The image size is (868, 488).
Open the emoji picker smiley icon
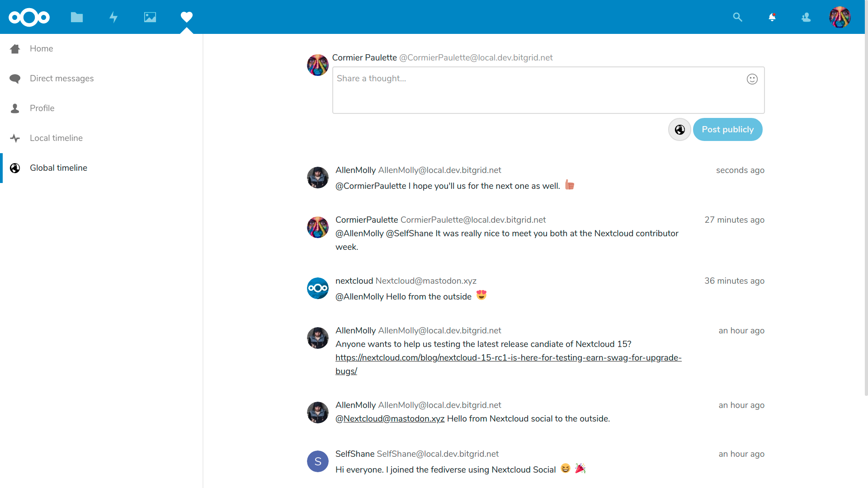pos(752,79)
